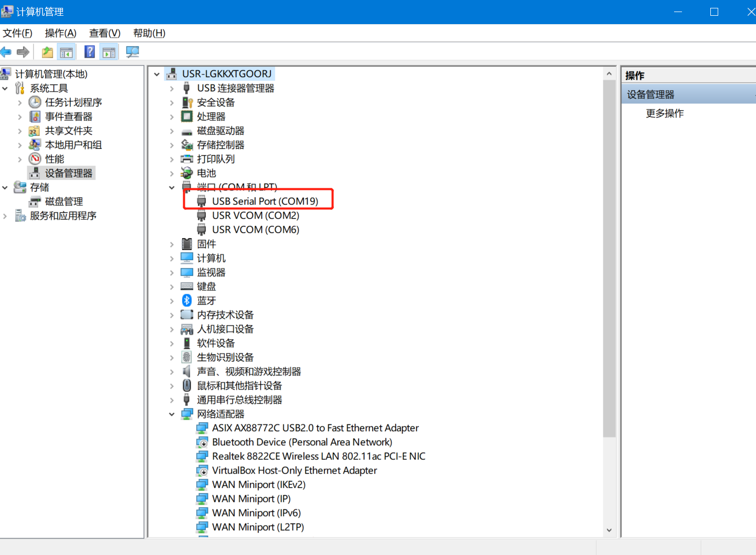Expand 任务计划程序 in the left tree
This screenshot has height=555, width=756.
[x=20, y=102]
